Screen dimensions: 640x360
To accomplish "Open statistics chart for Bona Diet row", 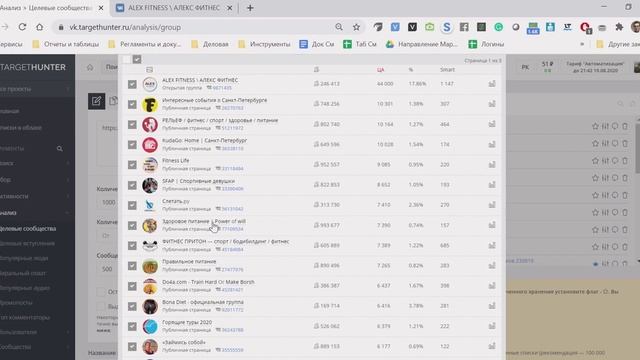I will click(x=492, y=306).
